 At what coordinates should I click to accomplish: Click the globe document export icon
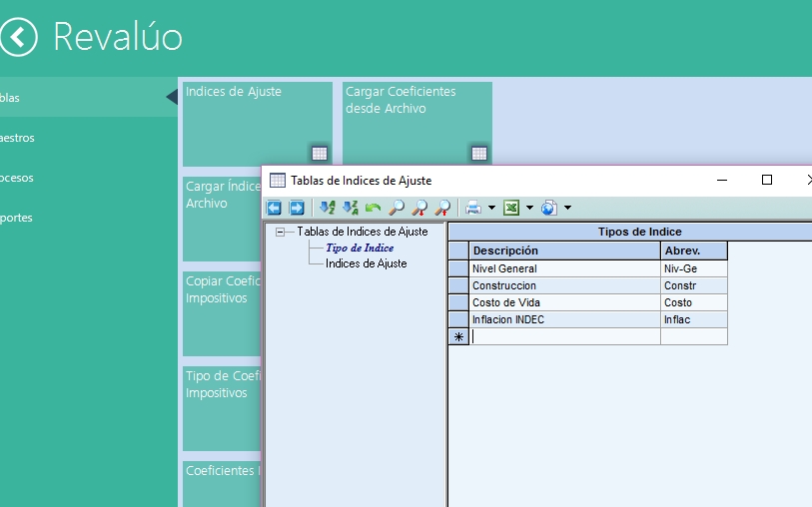pos(549,208)
